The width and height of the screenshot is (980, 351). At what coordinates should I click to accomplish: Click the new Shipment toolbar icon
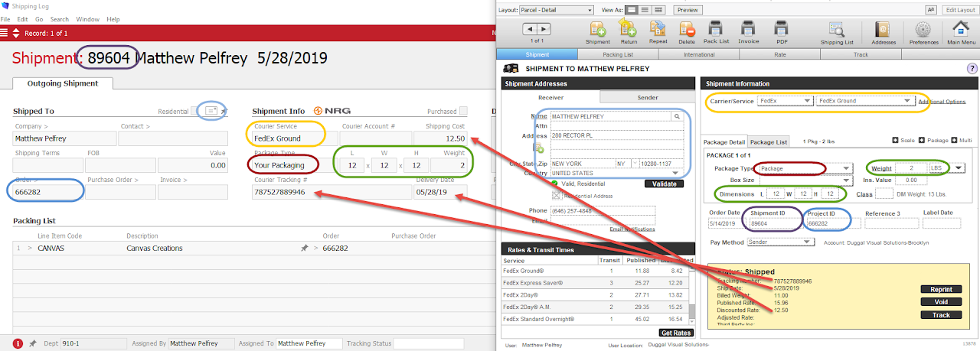pyautogui.click(x=598, y=29)
